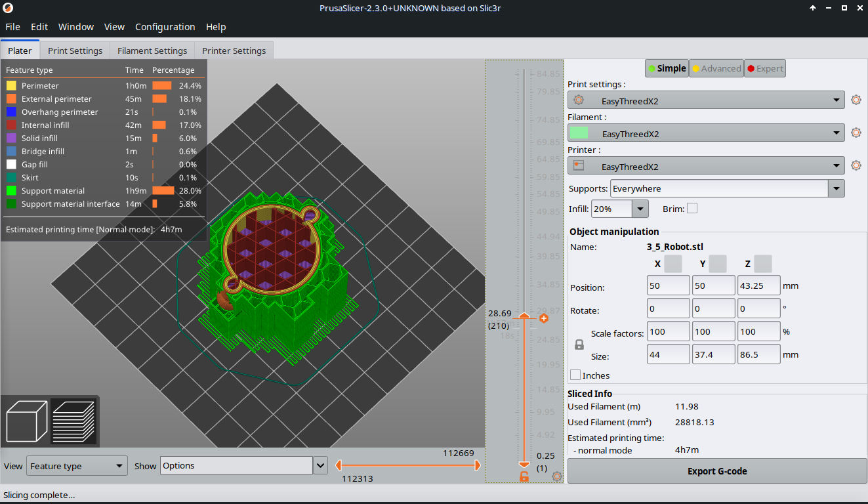This screenshot has height=504, width=868.
Task: Click the layer slider lock icon
Action: [x=524, y=476]
